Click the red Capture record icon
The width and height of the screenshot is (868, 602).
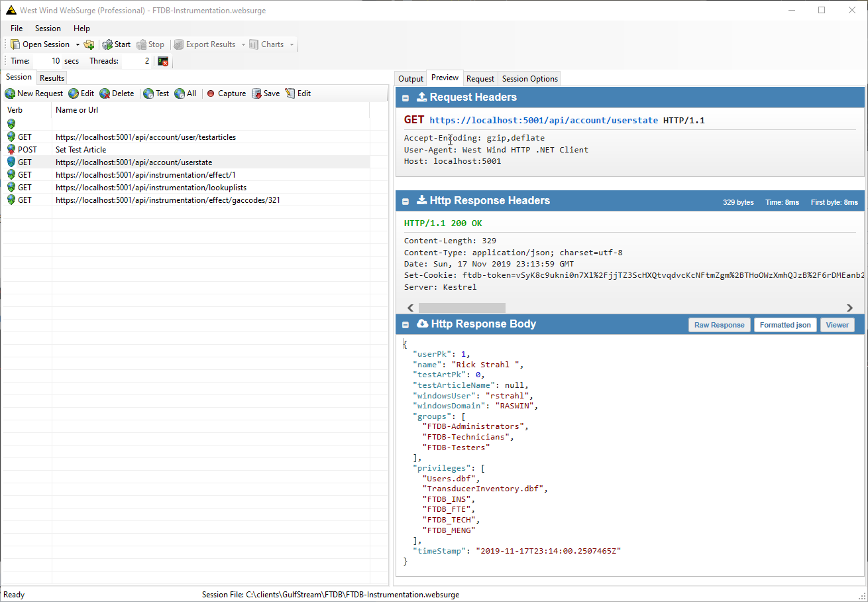point(211,93)
